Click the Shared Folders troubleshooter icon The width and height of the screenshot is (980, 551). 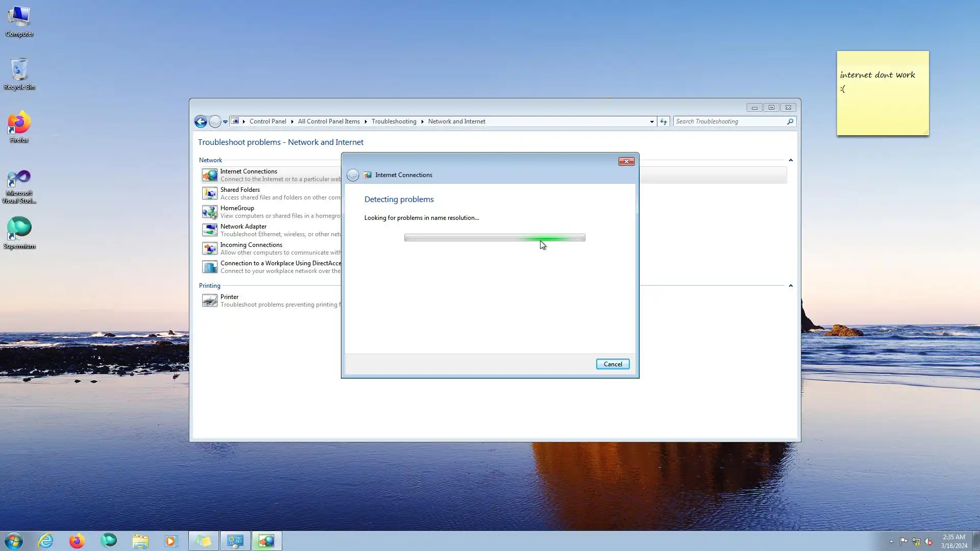(209, 193)
